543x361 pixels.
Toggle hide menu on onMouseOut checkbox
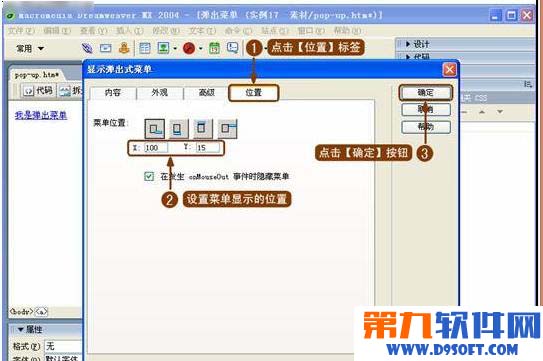coord(149,176)
